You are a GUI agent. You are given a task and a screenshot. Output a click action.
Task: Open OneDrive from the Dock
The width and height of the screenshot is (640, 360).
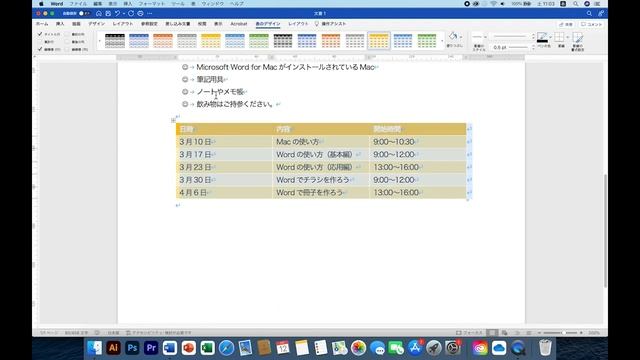tap(499, 348)
